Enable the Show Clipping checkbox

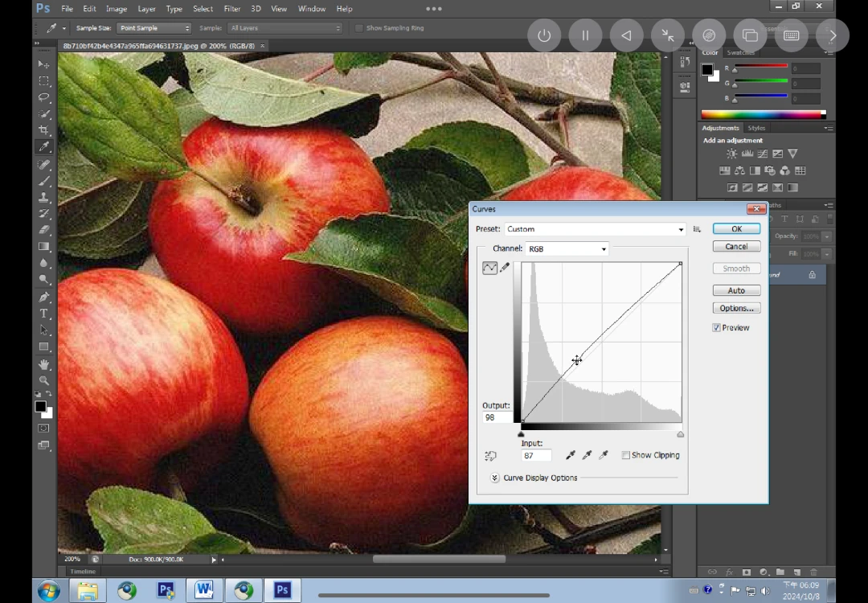(626, 455)
